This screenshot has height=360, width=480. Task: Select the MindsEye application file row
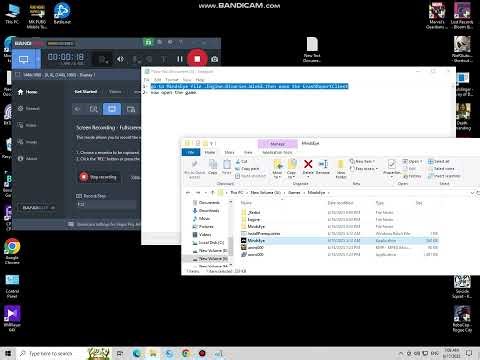coord(339,241)
